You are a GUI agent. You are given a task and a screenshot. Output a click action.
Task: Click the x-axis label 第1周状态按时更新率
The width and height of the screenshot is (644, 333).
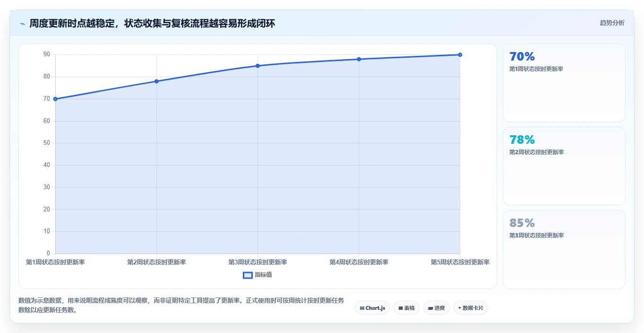pos(55,262)
